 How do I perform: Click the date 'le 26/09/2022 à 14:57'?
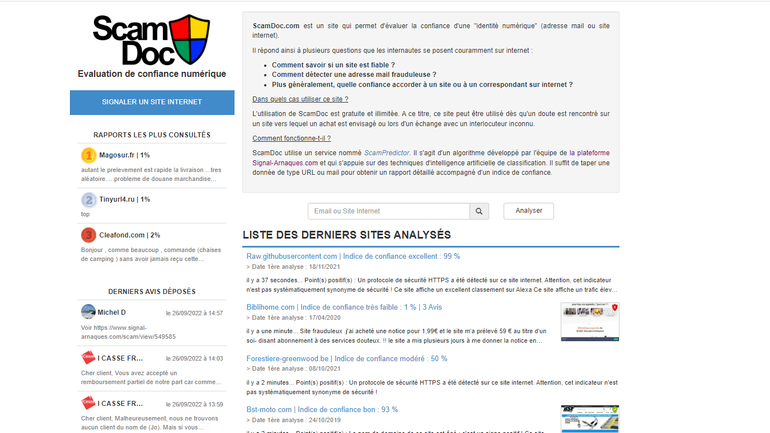[x=194, y=313]
